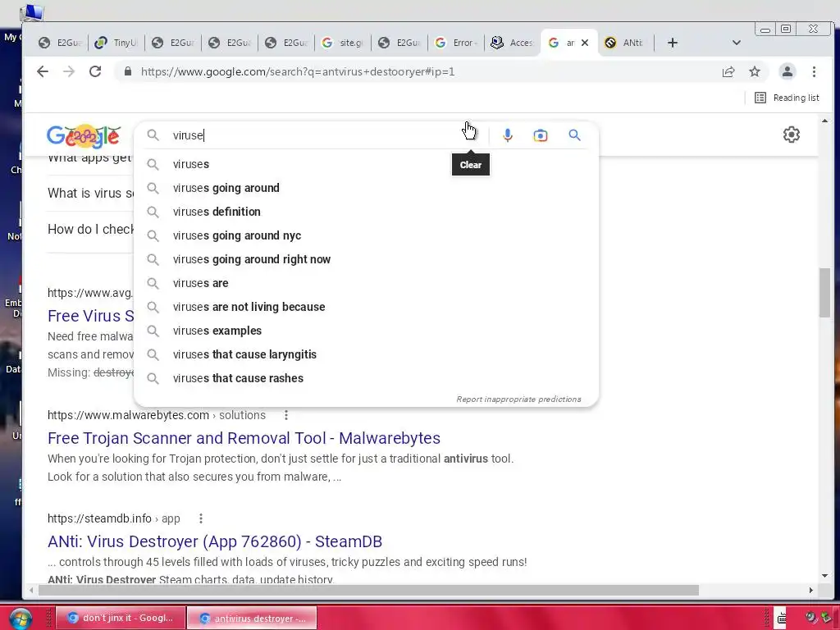Switch to the Acces tab
840x630 pixels.
point(512,43)
